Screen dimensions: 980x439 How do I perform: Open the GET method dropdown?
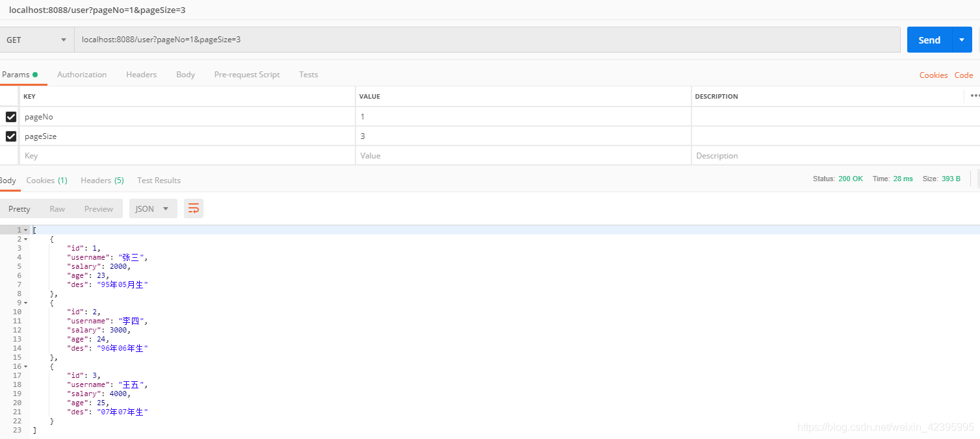[36, 40]
